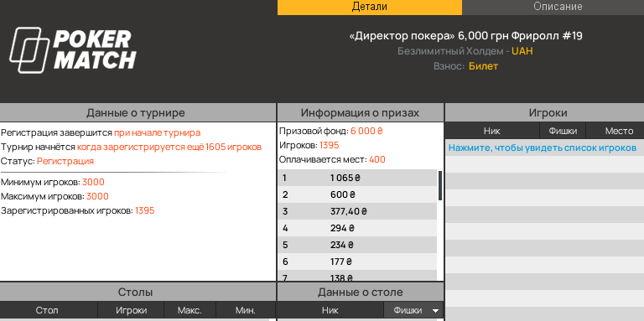Image resolution: width=644 pixels, height=321 pixels.
Task: Select prize row for place 2, 600 ₴
Action: pos(357,195)
